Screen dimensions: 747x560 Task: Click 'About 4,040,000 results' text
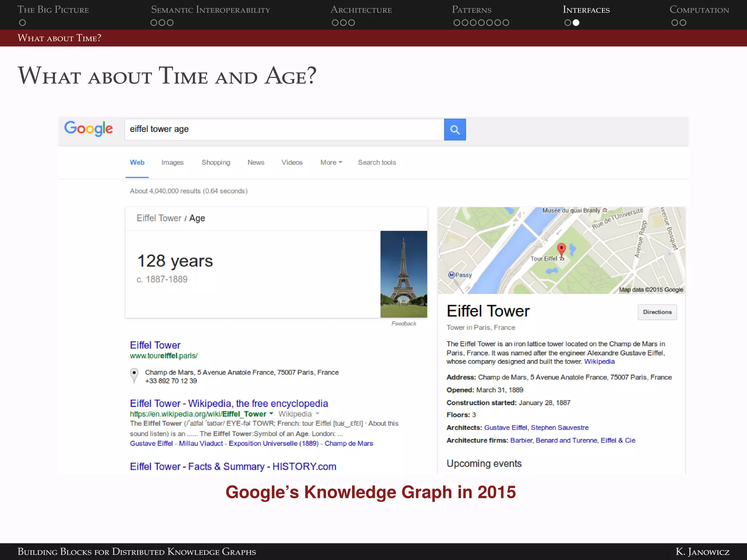(165, 191)
